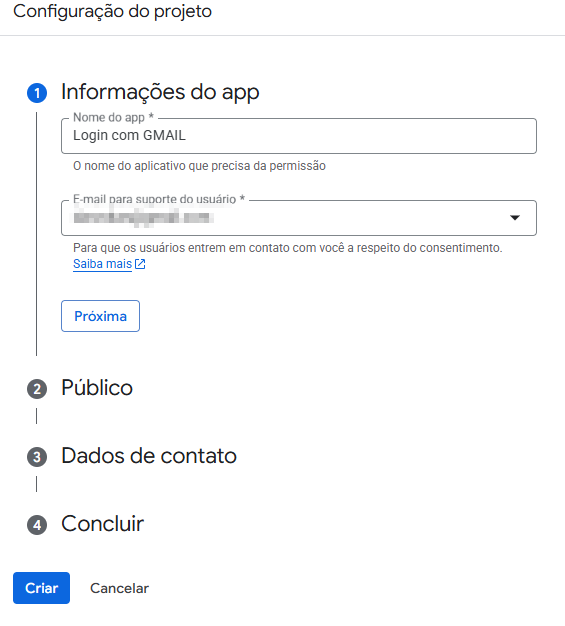Viewport: 565px width, 626px height.
Task: Click the blurred e-mail value in the support field
Action: click(x=143, y=218)
